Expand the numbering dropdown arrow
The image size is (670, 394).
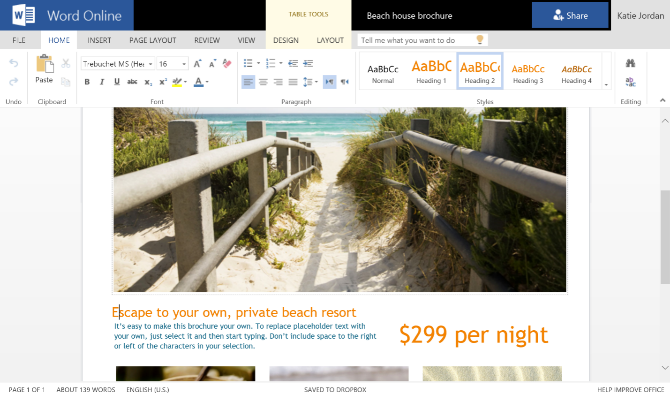[x=281, y=63]
